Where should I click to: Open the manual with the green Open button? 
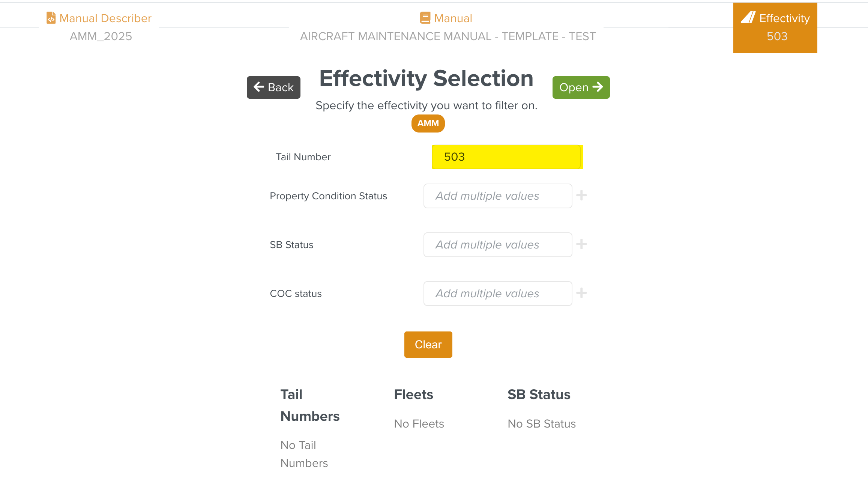(581, 87)
